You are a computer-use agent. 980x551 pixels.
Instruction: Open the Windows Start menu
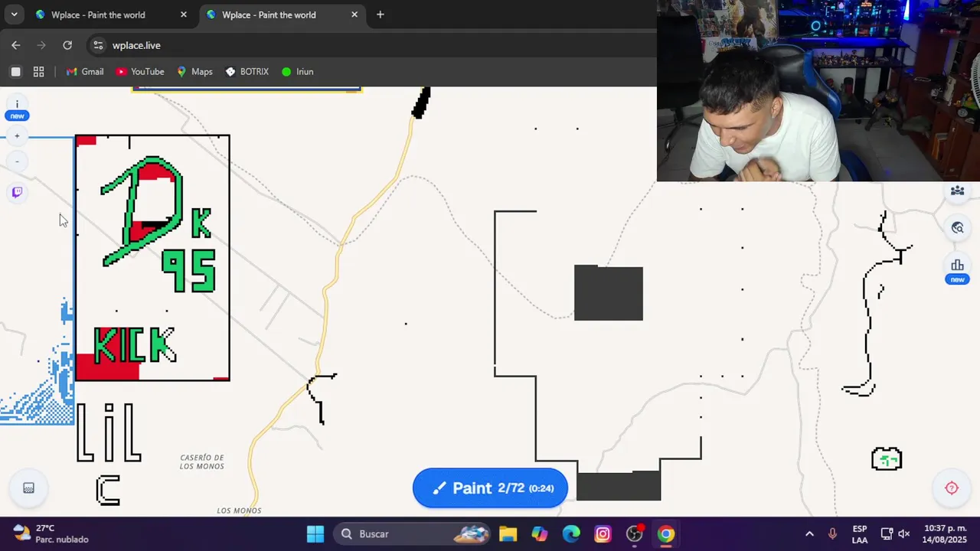tap(315, 534)
